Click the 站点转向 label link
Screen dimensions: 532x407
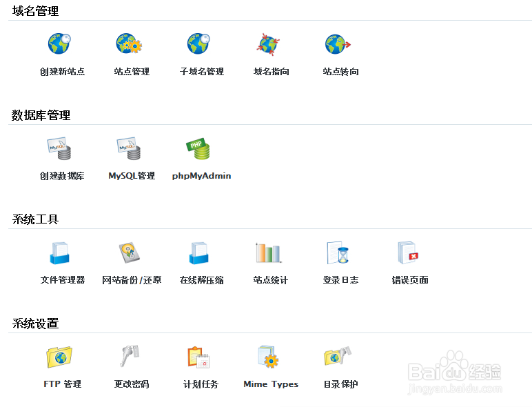pyautogui.click(x=340, y=72)
